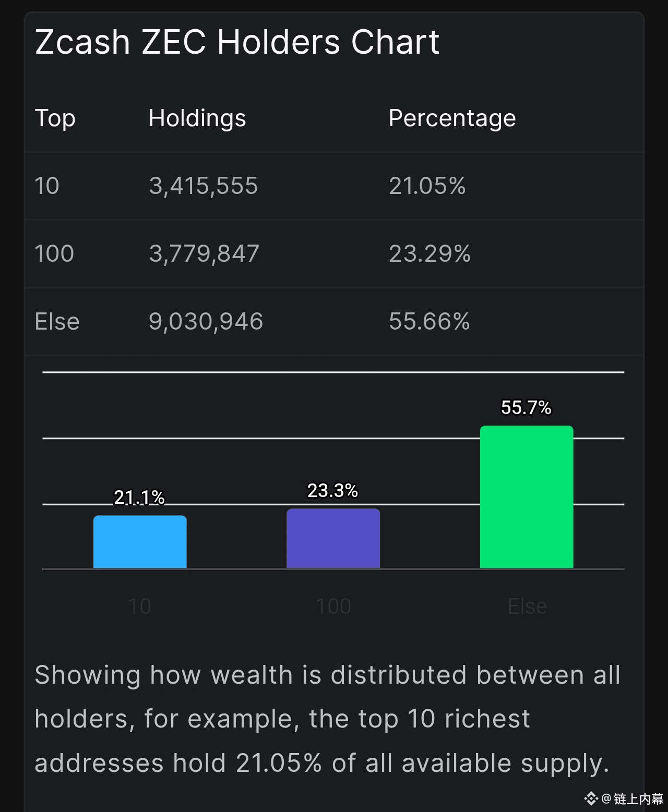Select the purple top 100 bar

333,538
